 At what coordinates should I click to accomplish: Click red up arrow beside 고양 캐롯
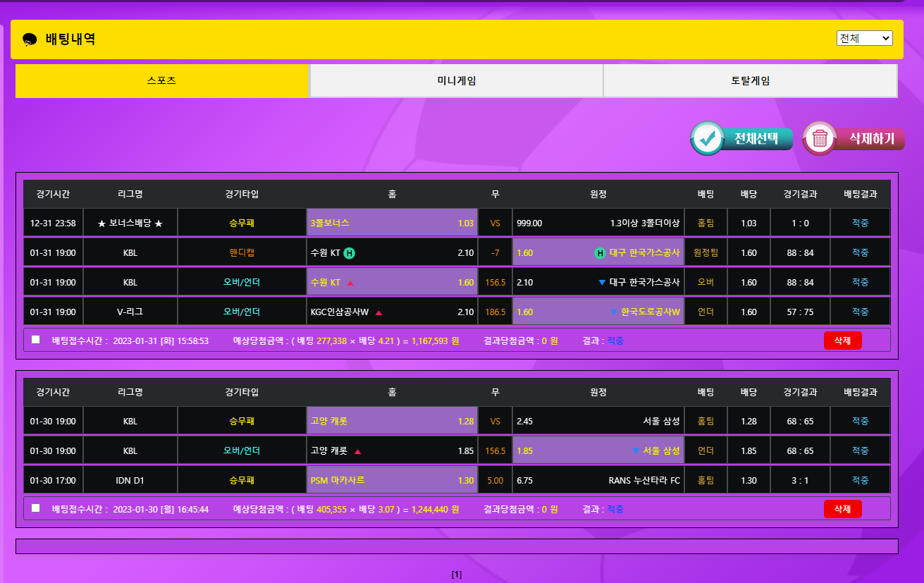coord(357,451)
